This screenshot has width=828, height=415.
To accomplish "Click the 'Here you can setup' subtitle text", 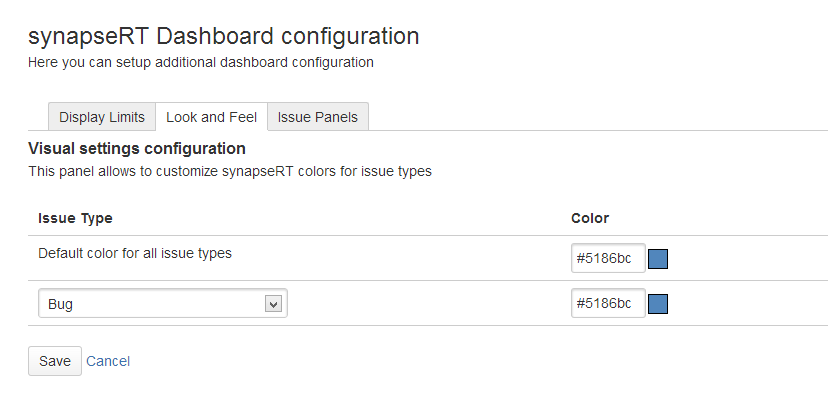I will (201, 62).
